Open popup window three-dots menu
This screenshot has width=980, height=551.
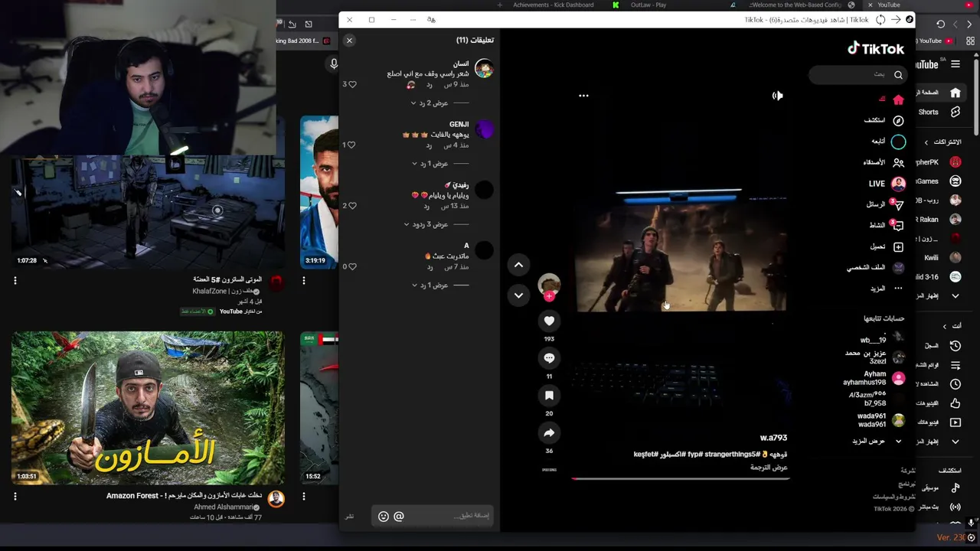[413, 20]
